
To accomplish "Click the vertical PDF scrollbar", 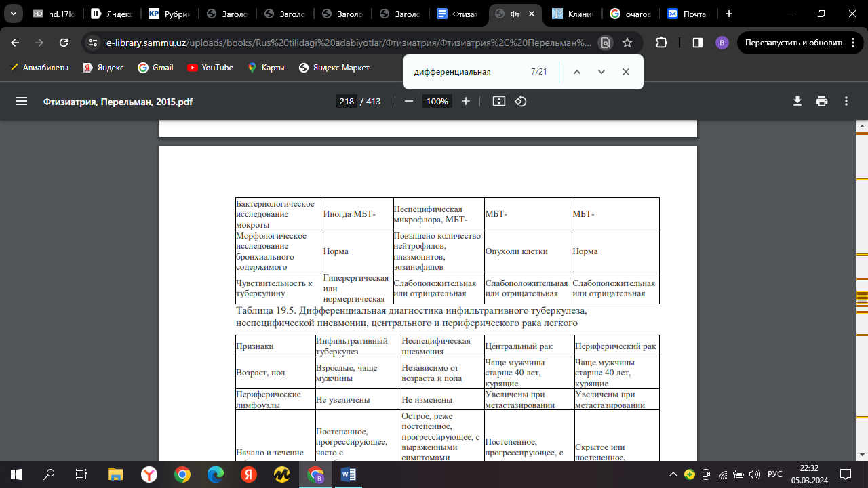I will point(863,290).
